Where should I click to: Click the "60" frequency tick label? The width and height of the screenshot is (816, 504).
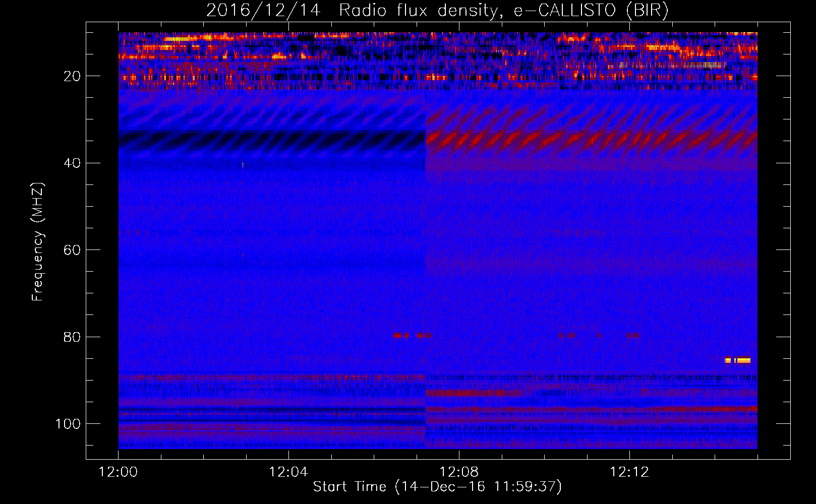[72, 250]
